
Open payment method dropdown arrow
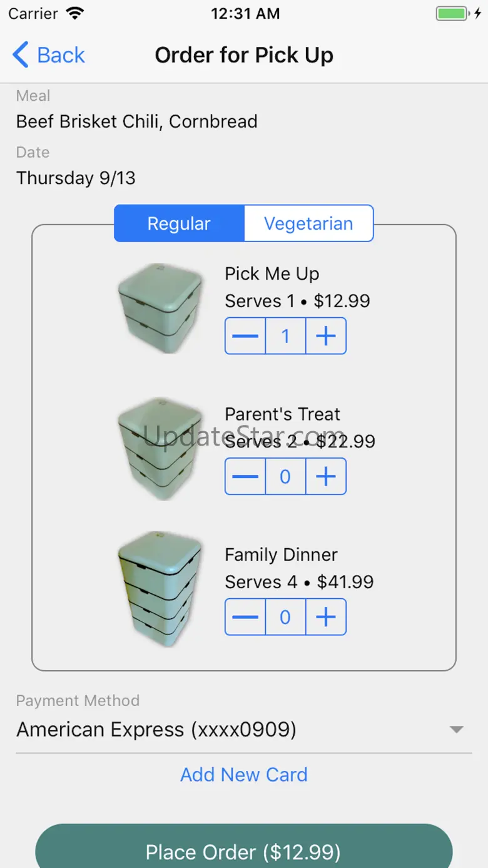pos(457,730)
